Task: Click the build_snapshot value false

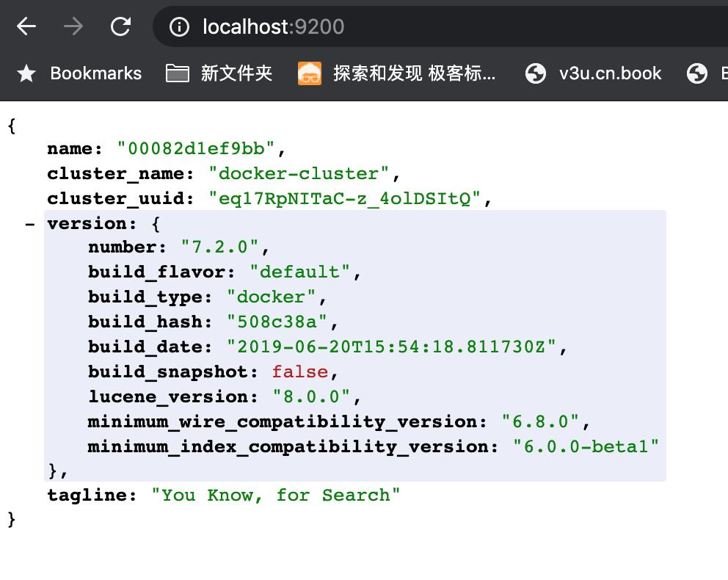Action: click(299, 371)
